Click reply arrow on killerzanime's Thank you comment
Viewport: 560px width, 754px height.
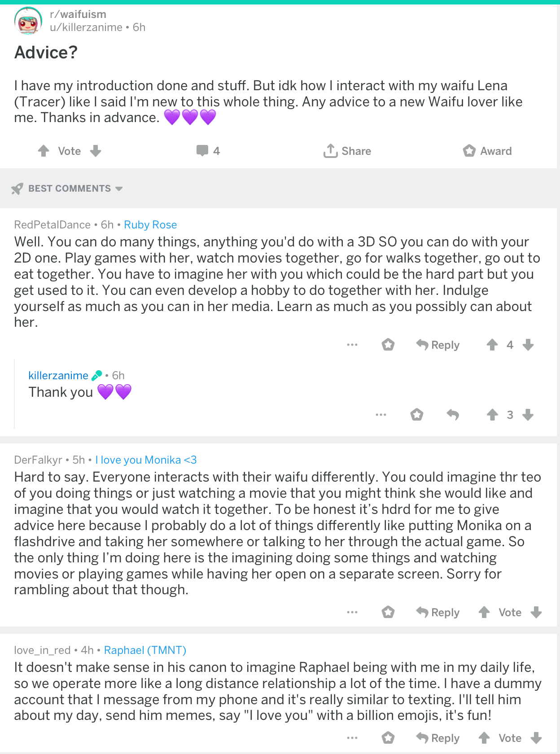453,415
